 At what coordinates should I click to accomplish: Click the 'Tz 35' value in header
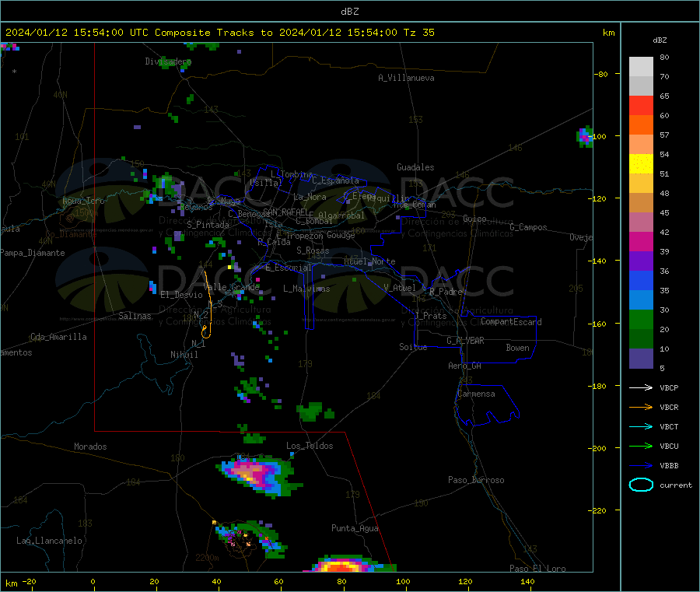(418, 33)
